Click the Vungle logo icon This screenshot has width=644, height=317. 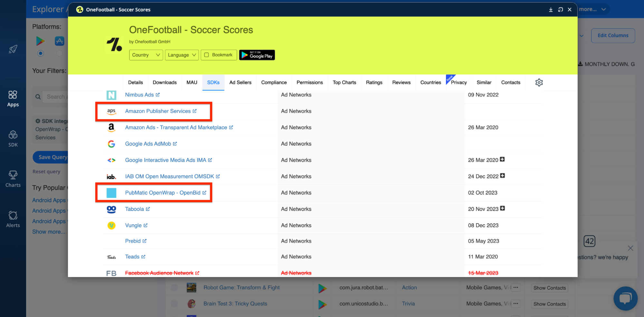click(111, 226)
